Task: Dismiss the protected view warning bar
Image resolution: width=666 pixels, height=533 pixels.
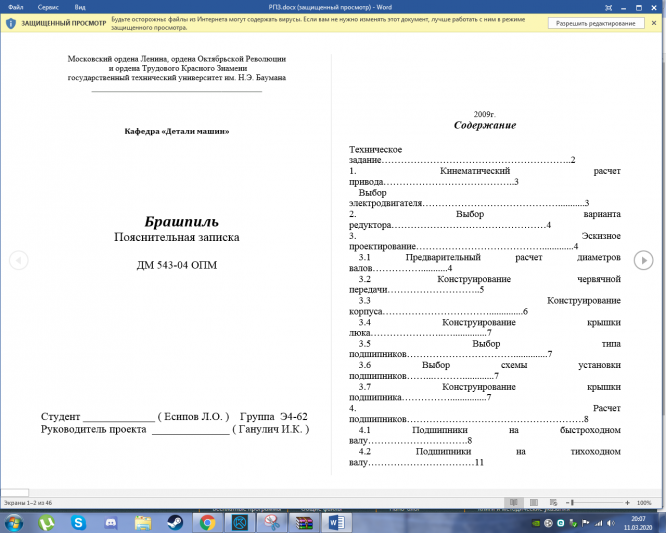Action: (654, 23)
